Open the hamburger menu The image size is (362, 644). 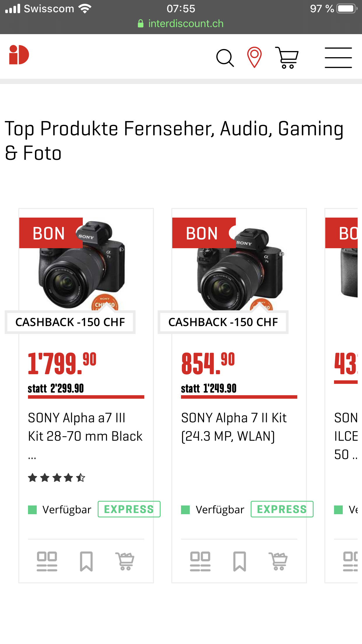coord(338,58)
